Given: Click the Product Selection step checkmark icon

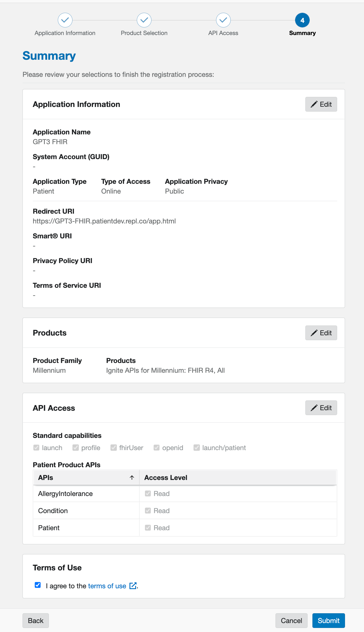Looking at the screenshot, I should 144,20.
